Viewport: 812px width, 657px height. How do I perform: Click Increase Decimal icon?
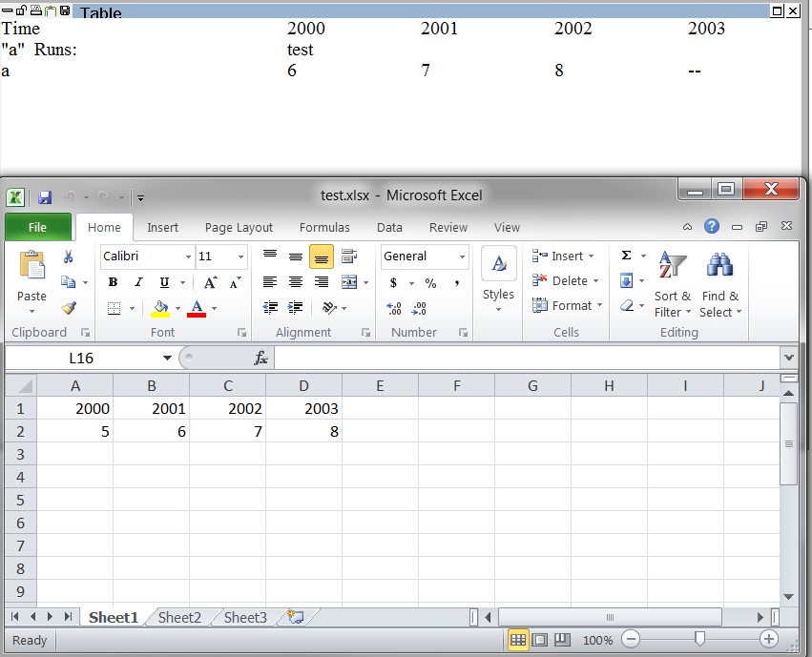click(x=394, y=308)
